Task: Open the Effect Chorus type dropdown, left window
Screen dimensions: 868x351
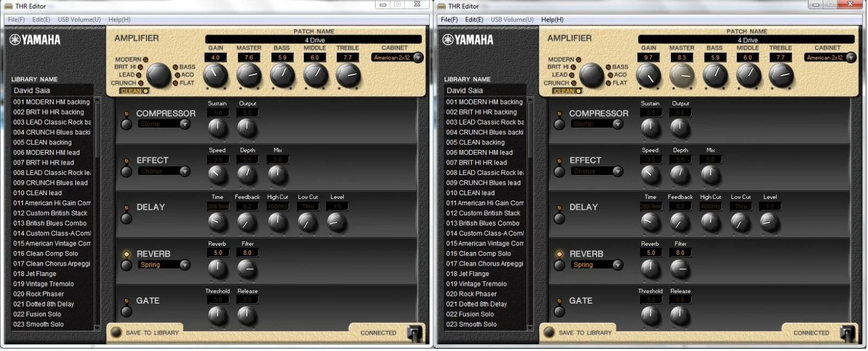Action: pos(185,171)
